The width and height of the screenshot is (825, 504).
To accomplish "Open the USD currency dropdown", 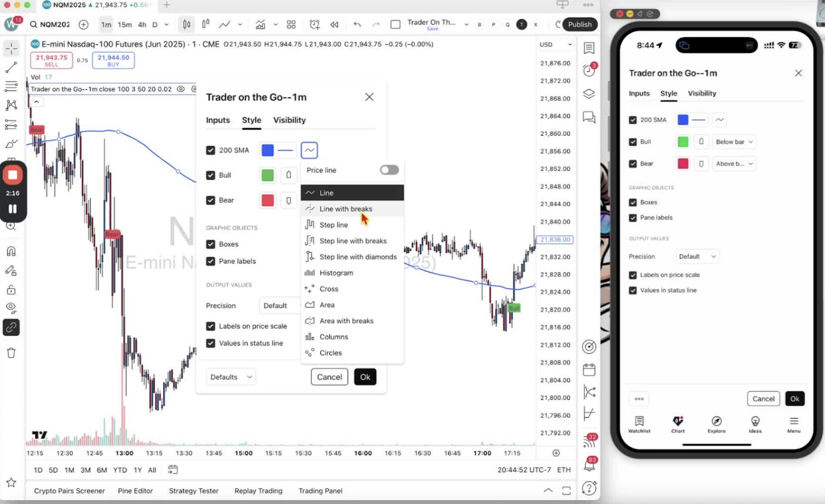I will [x=555, y=44].
